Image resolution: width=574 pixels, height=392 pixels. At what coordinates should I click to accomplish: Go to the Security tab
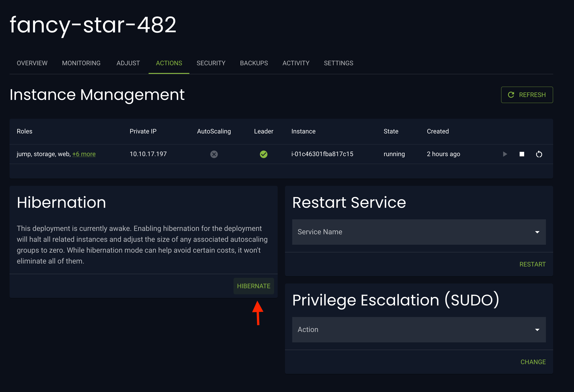[211, 63]
